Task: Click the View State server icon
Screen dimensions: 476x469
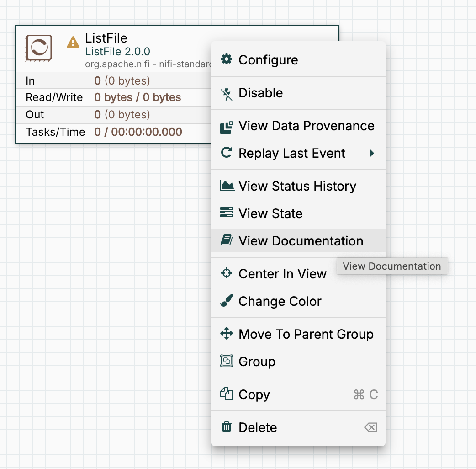Action: [x=226, y=213]
